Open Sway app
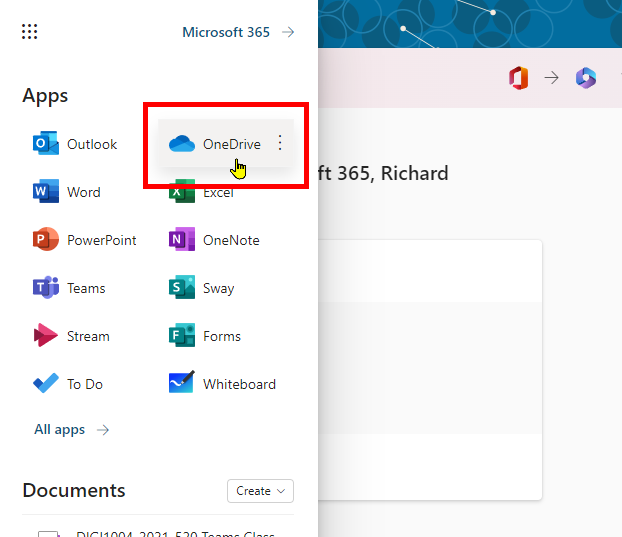Image resolution: width=622 pixels, height=537 pixels. [202, 288]
